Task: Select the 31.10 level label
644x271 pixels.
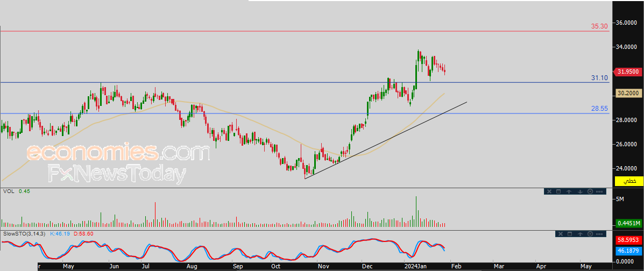Action: (x=599, y=77)
